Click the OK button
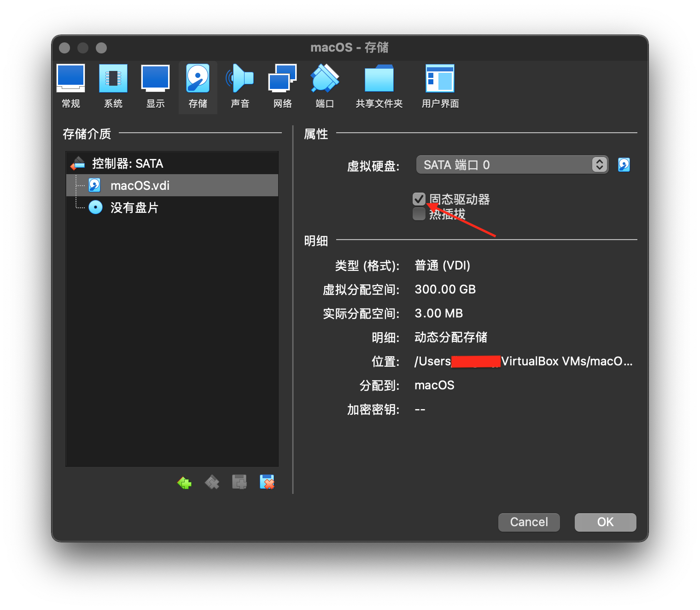Viewport: 700px width, 610px height. [x=606, y=522]
